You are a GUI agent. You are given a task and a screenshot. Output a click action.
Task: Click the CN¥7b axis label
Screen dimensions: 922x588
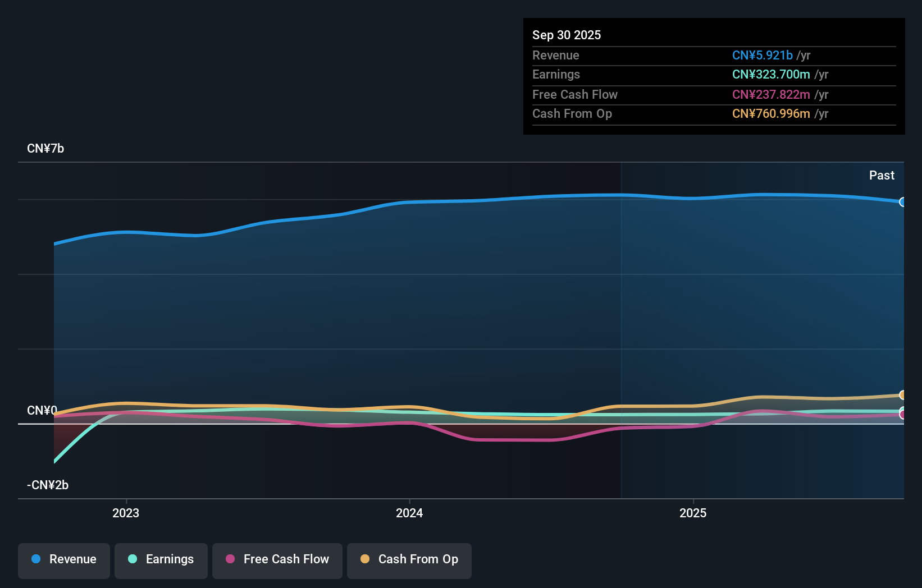coord(45,148)
